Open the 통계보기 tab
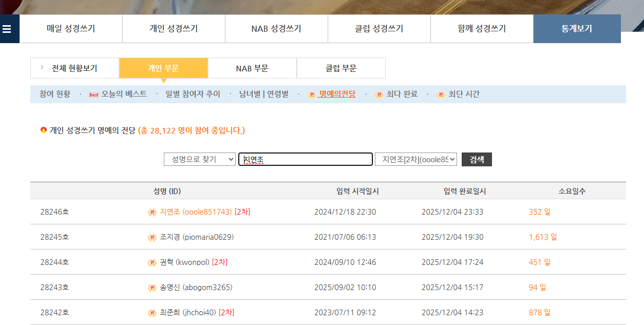 (x=576, y=29)
